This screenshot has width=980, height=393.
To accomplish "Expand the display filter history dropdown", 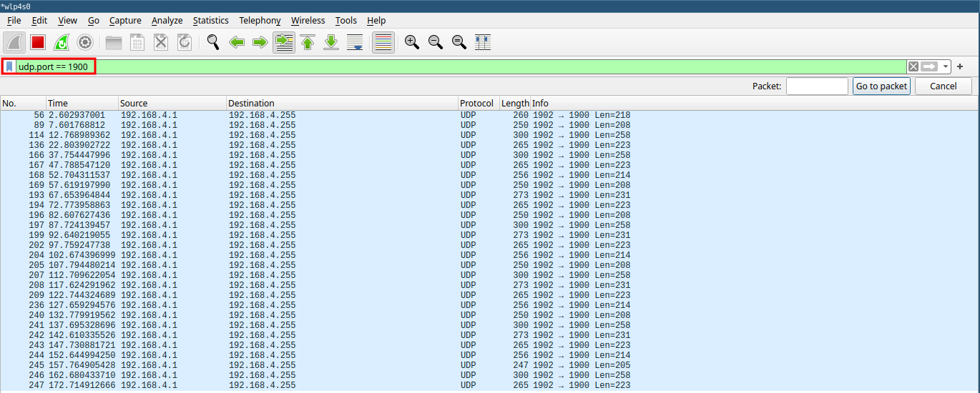I will pyautogui.click(x=946, y=66).
